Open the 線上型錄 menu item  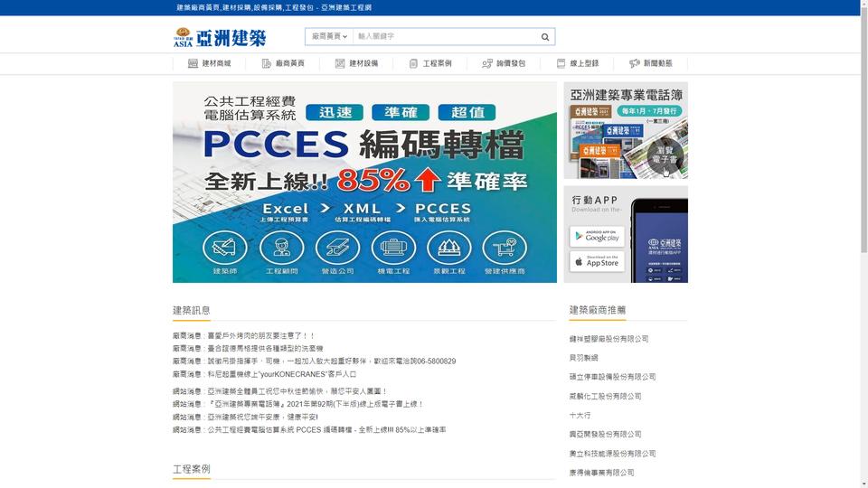coord(578,63)
